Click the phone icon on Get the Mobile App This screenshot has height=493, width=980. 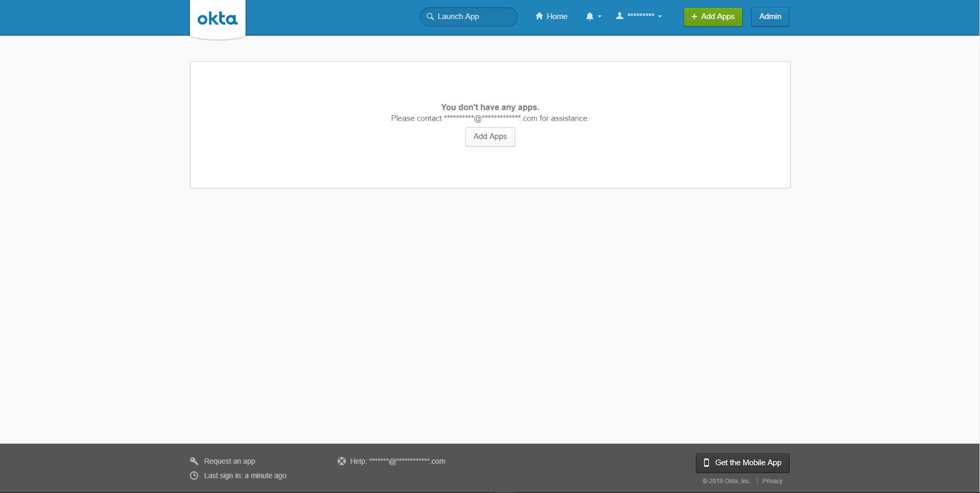pyautogui.click(x=706, y=463)
